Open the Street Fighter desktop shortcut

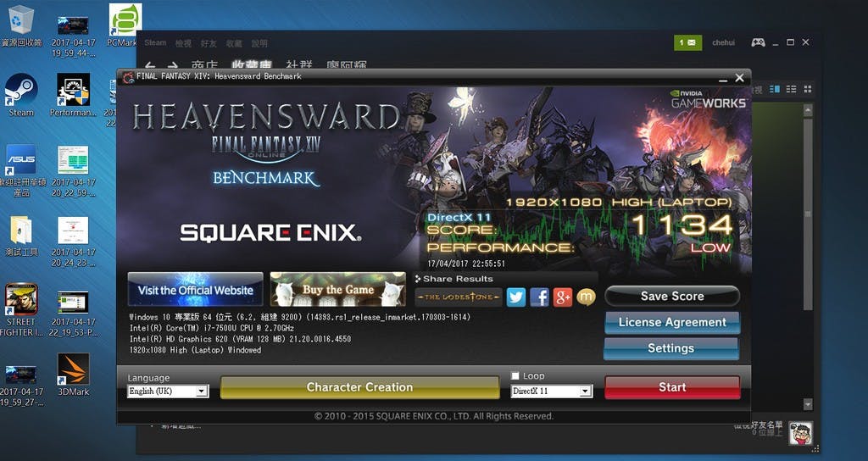[x=21, y=310]
